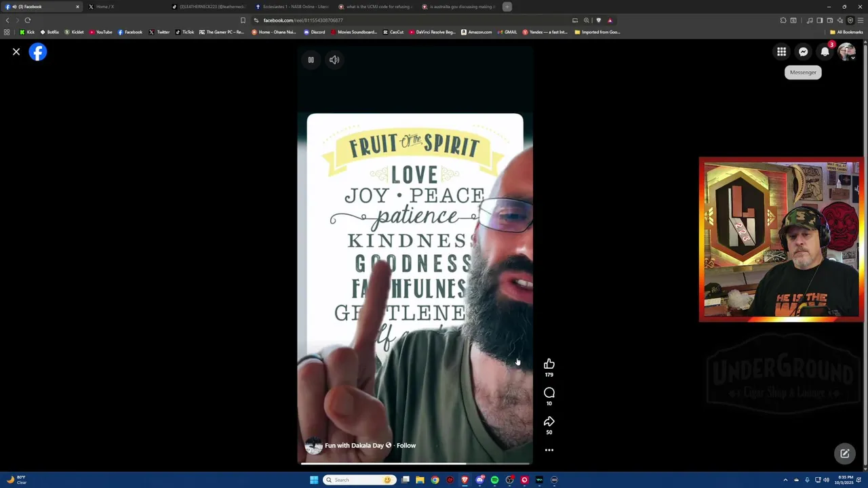Open the Kicklet bookmark
The height and width of the screenshot is (488, 868).
point(74,32)
